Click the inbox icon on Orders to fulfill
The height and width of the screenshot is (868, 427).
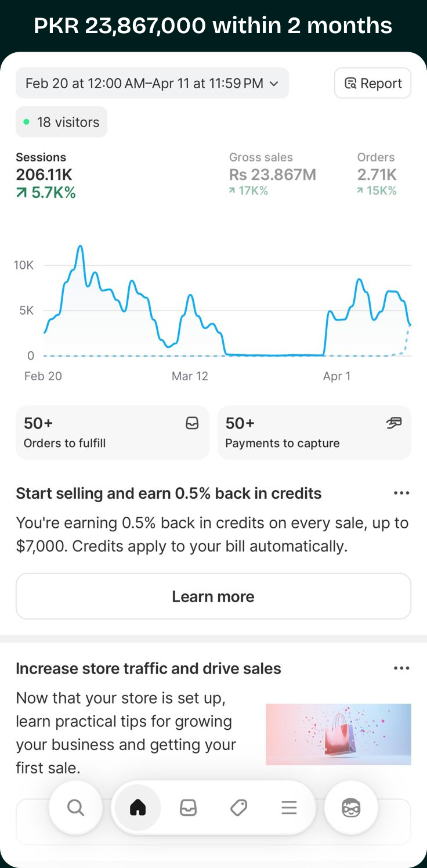click(x=192, y=424)
